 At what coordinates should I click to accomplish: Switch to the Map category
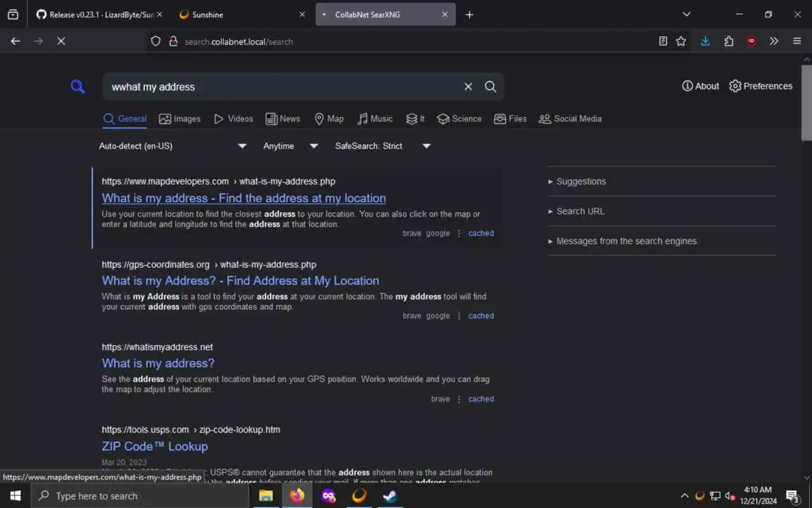[x=329, y=119]
